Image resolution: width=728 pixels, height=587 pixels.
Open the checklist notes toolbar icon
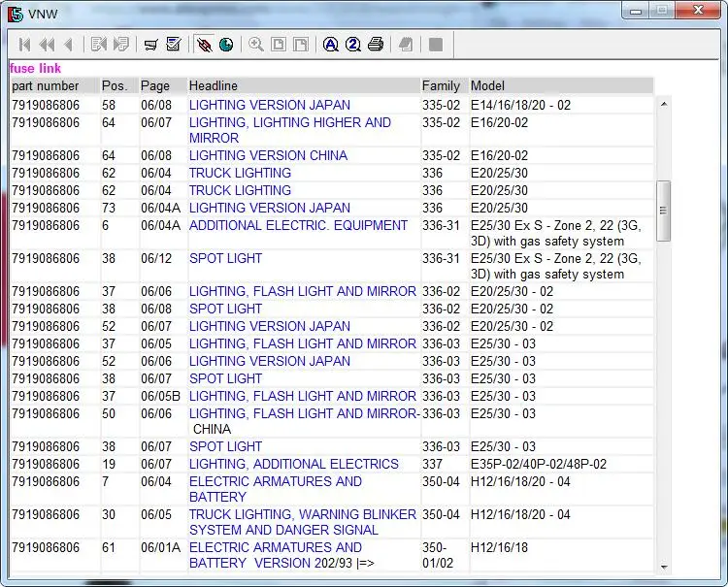coord(174,45)
